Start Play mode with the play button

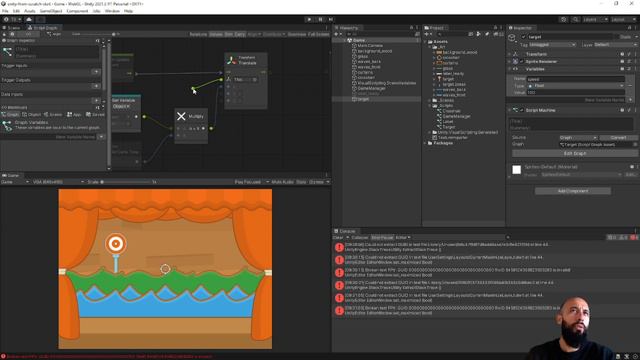point(309,19)
